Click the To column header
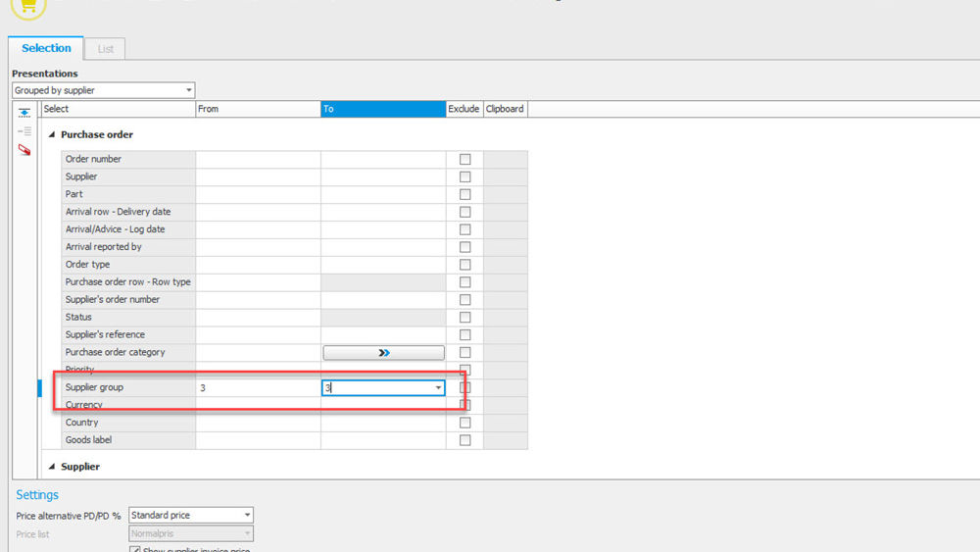The width and height of the screenshot is (980, 552). point(383,109)
